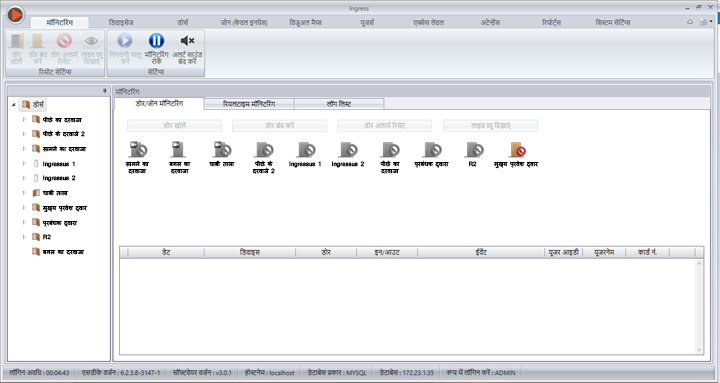Click the इन/आउट column header

pos(387,252)
